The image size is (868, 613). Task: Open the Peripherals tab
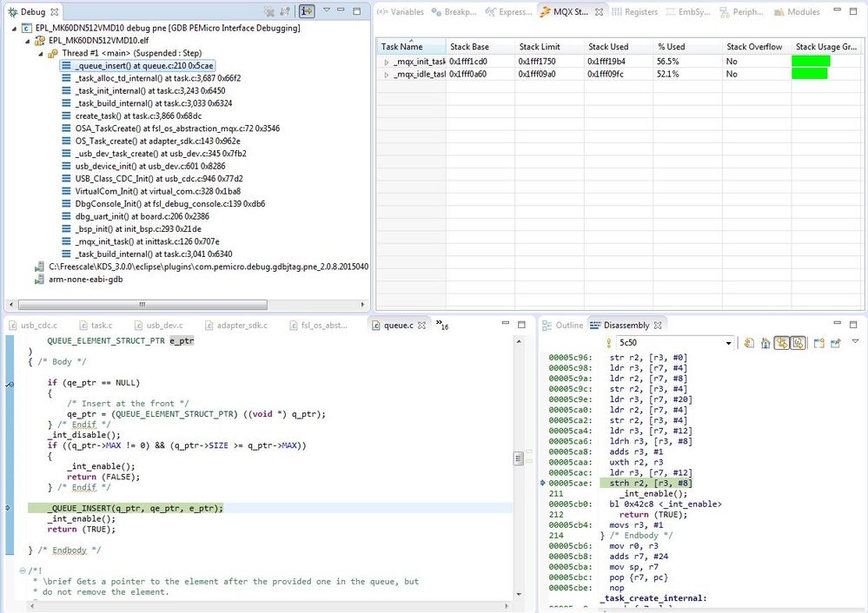[742, 11]
